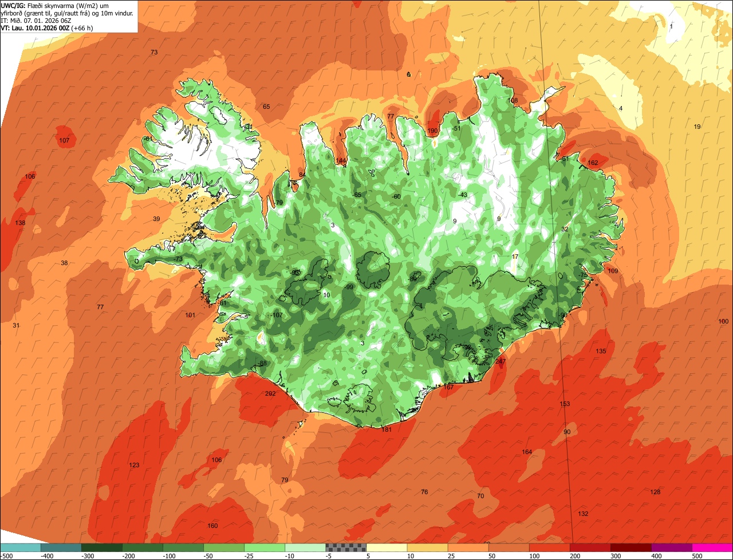The height and width of the screenshot is (560, 733).
Task: Click the flux value 144 on the north coast
Action: click(341, 161)
